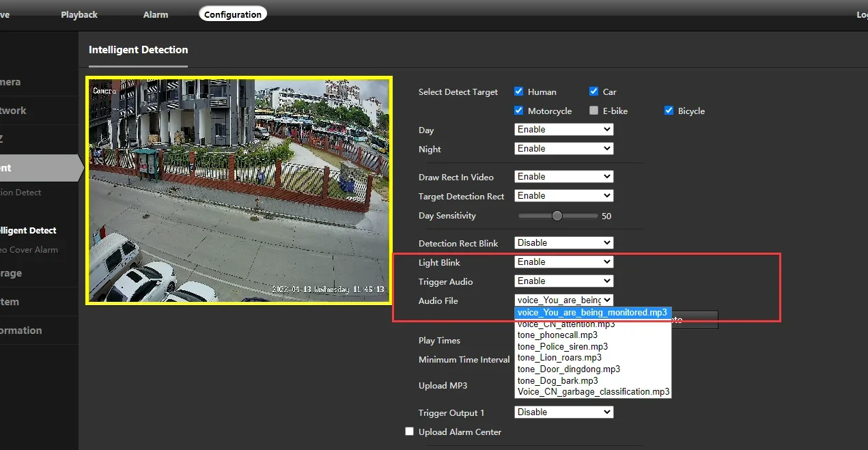
Task: Open the Light Blink dropdown
Action: click(x=563, y=262)
